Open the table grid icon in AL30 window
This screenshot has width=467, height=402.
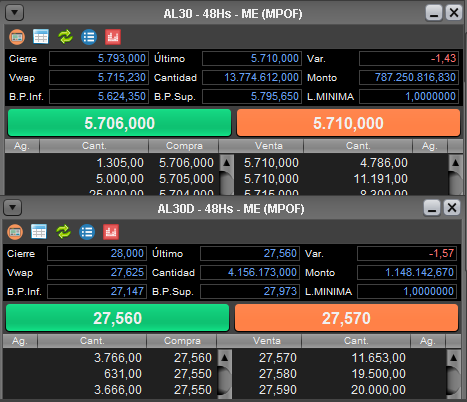(x=41, y=37)
